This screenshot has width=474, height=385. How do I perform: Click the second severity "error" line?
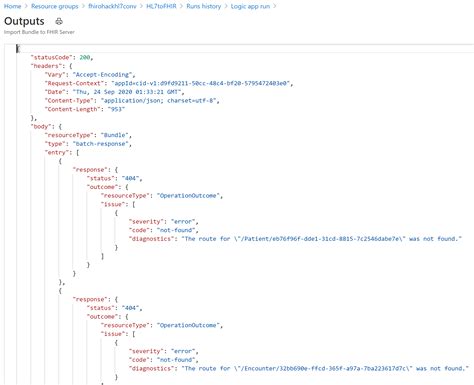[x=163, y=352]
